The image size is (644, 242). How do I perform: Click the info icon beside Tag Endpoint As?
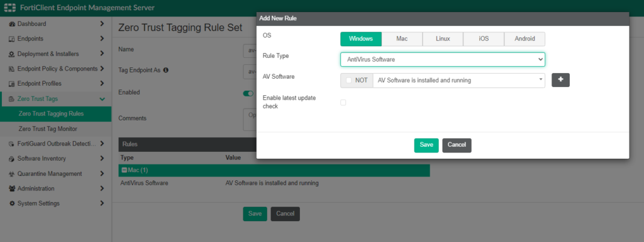pyautogui.click(x=166, y=70)
